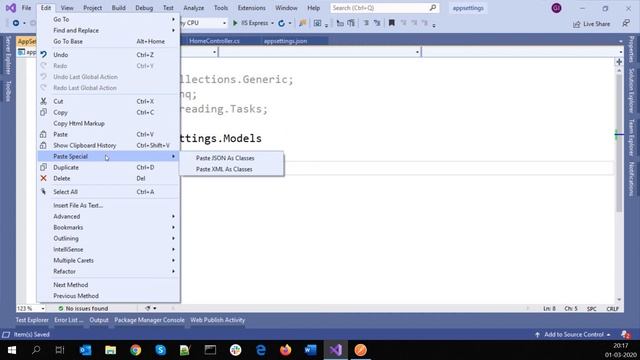The image size is (640, 360).
Task: Expand the Refactor submenu
Action: pyautogui.click(x=108, y=271)
